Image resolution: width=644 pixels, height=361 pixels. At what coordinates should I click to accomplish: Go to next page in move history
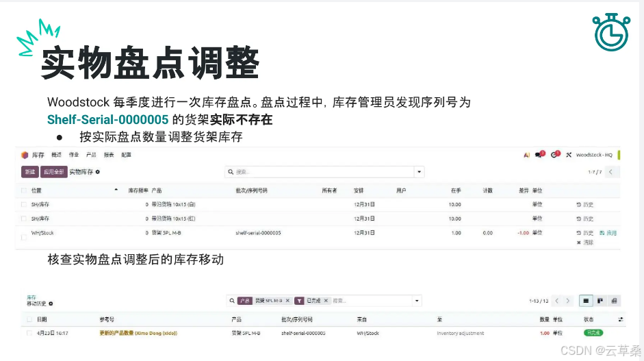tap(567, 301)
